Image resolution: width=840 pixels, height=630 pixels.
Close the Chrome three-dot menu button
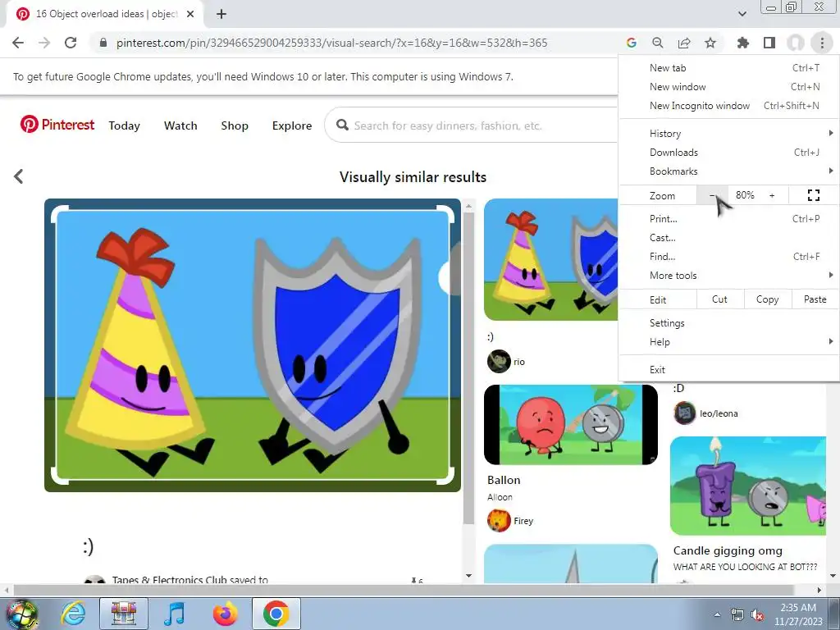click(822, 43)
